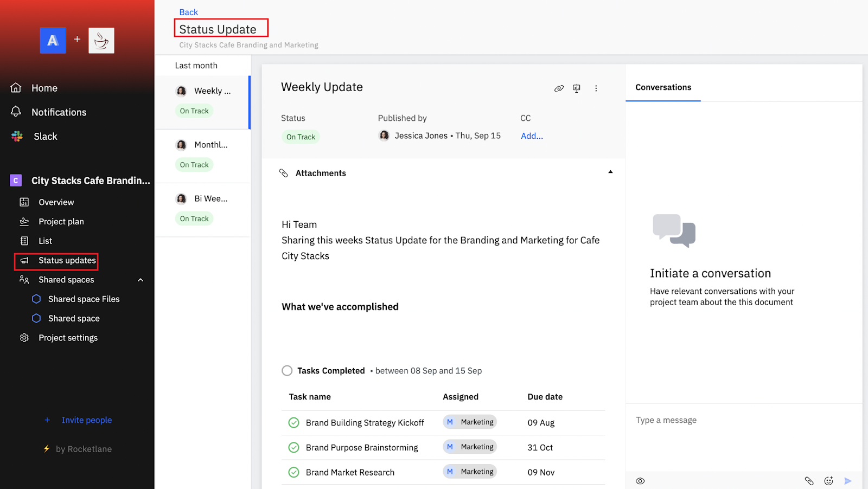Click the 31 Oct due date
Image resolution: width=868 pixels, height=489 pixels.
pyautogui.click(x=540, y=447)
